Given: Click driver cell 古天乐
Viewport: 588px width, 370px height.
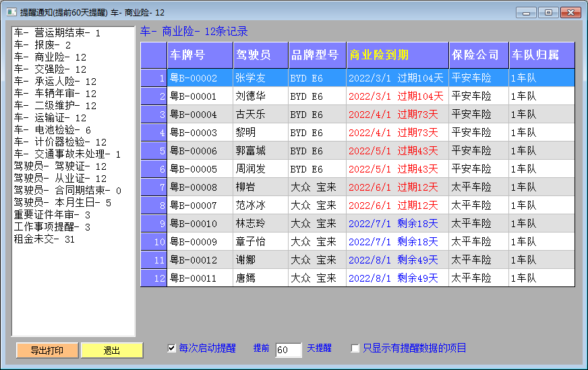Looking at the screenshot, I should (x=261, y=115).
